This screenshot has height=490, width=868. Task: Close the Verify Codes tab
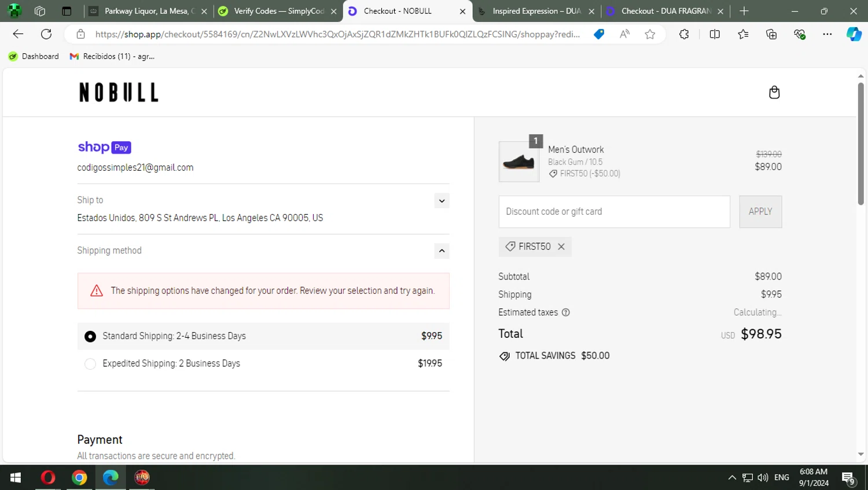pos(334,11)
